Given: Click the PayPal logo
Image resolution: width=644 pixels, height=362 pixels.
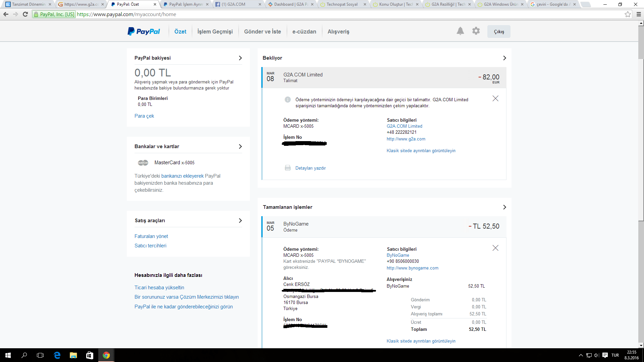Looking at the screenshot, I should click(x=144, y=32).
